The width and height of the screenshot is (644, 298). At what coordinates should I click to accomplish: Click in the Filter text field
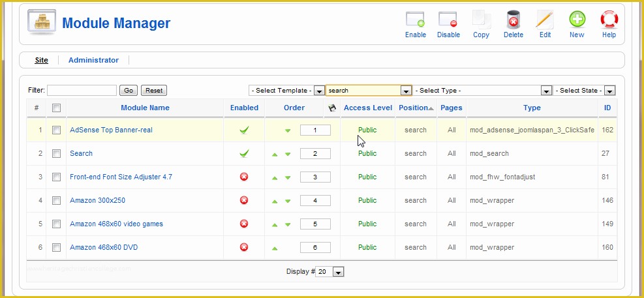(x=82, y=90)
